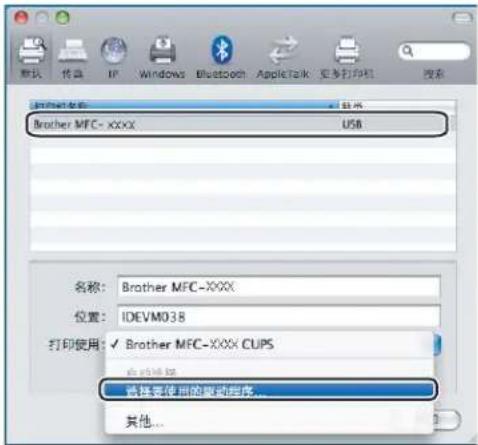Open the Fax toolbar icon
The height and width of the screenshot is (445, 478).
point(72,50)
